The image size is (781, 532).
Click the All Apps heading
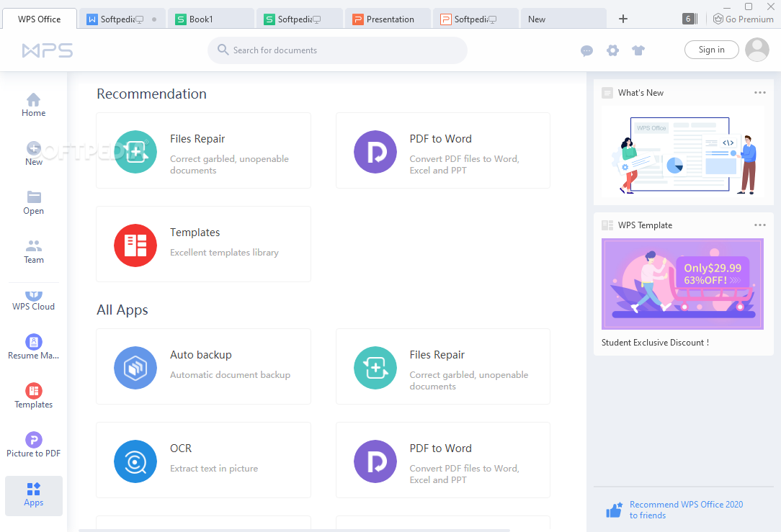pyautogui.click(x=122, y=310)
